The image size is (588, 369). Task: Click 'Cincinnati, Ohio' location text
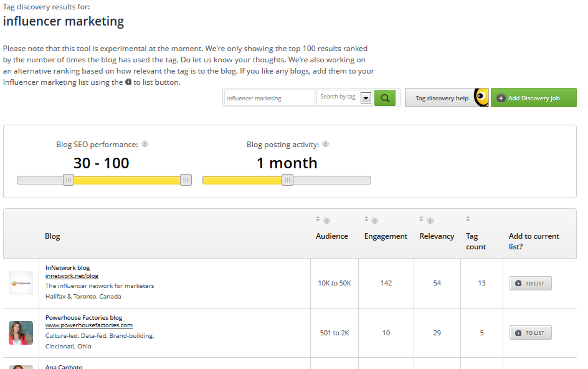coord(69,346)
